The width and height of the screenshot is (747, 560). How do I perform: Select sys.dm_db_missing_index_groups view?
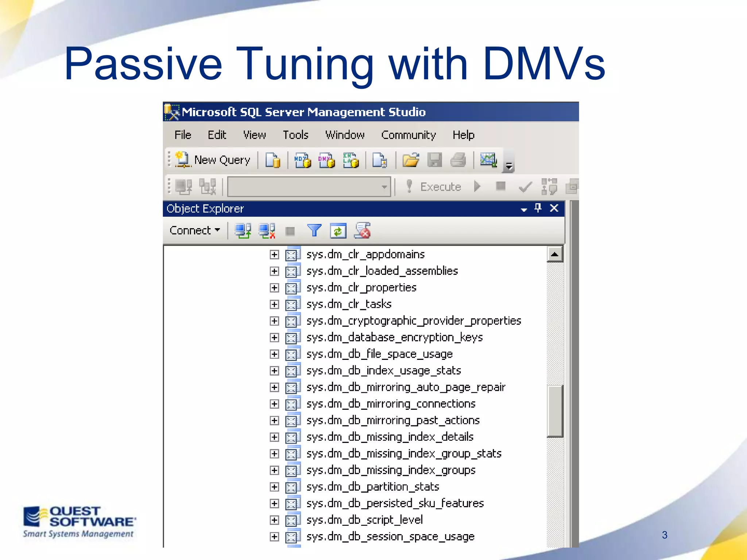pos(391,470)
